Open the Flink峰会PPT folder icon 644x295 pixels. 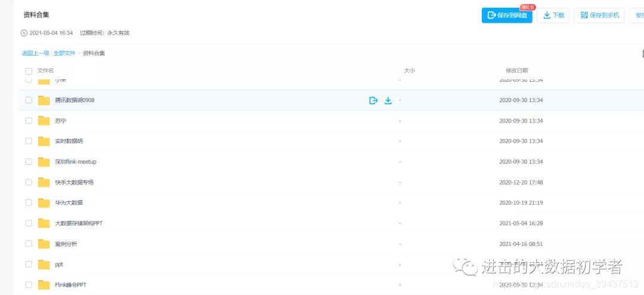(x=44, y=285)
